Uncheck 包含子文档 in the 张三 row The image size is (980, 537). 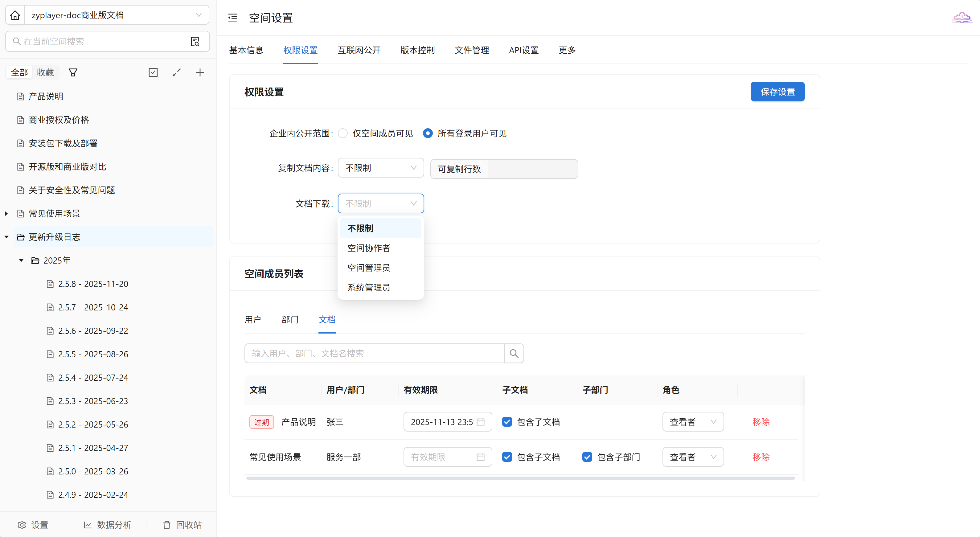click(507, 422)
